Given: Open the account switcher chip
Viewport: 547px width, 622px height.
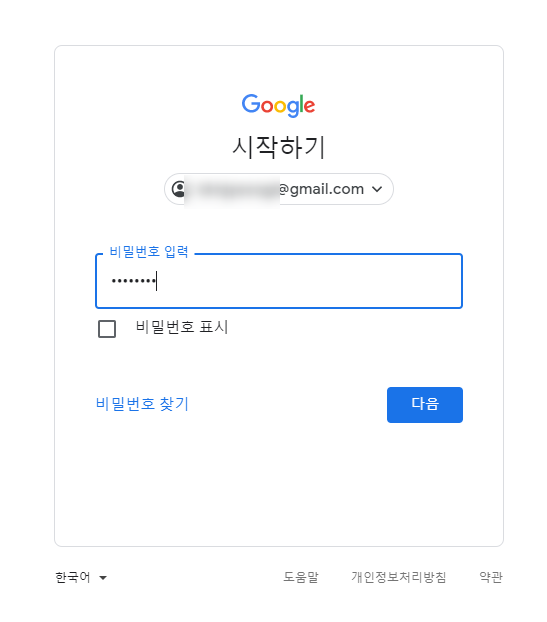Looking at the screenshot, I should pyautogui.click(x=279, y=189).
